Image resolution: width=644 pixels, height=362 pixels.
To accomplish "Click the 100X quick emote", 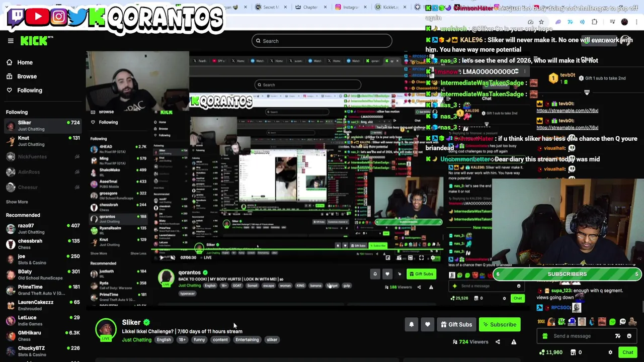I will point(541,322).
